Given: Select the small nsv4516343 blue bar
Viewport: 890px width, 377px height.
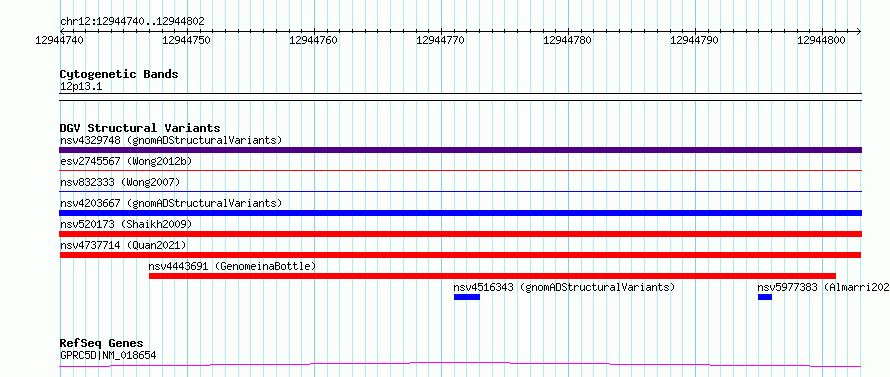Looking at the screenshot, I should click(467, 297).
